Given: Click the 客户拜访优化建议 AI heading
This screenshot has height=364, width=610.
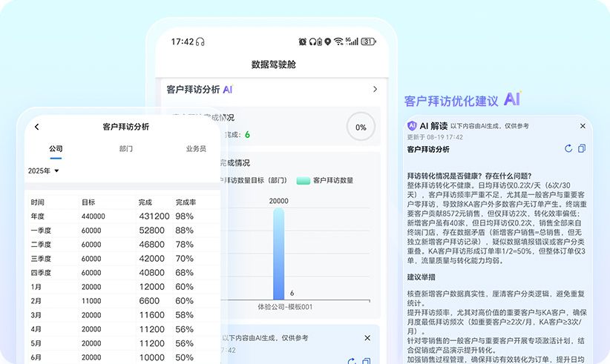Looking at the screenshot, I should pos(462,100).
